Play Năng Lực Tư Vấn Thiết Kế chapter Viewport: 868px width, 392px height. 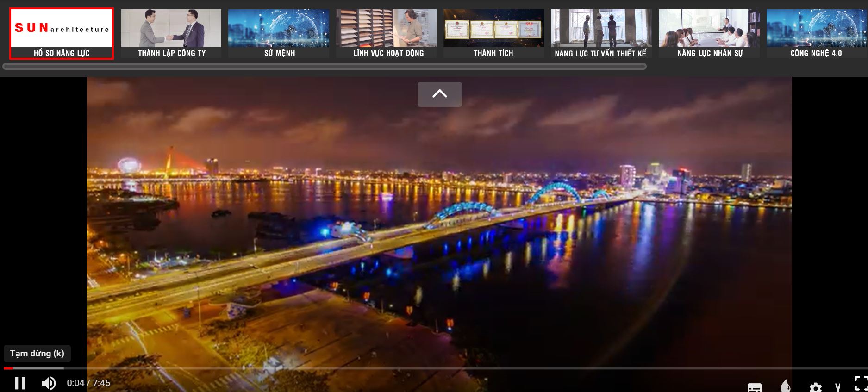pos(601,33)
